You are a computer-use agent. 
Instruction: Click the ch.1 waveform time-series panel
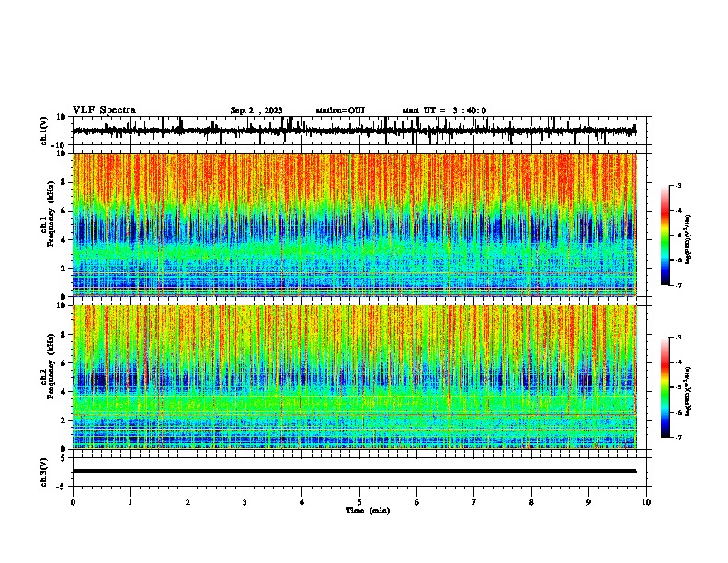(361, 131)
